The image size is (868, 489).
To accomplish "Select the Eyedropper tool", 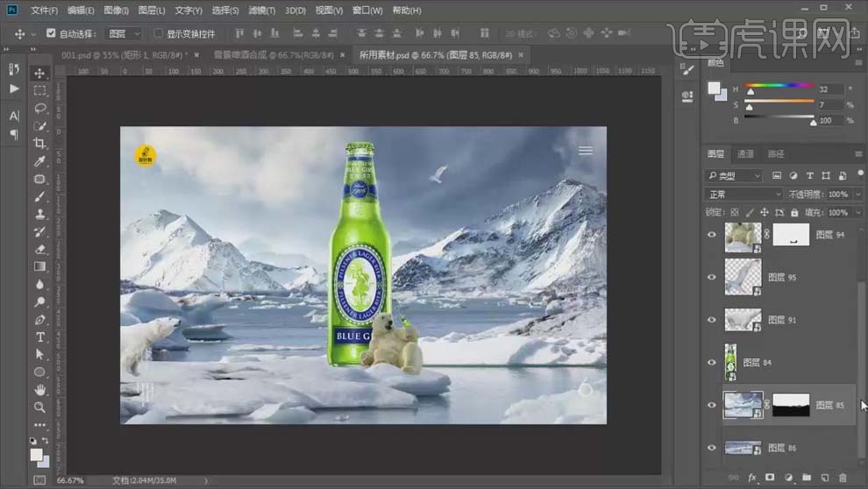I will 40,161.
